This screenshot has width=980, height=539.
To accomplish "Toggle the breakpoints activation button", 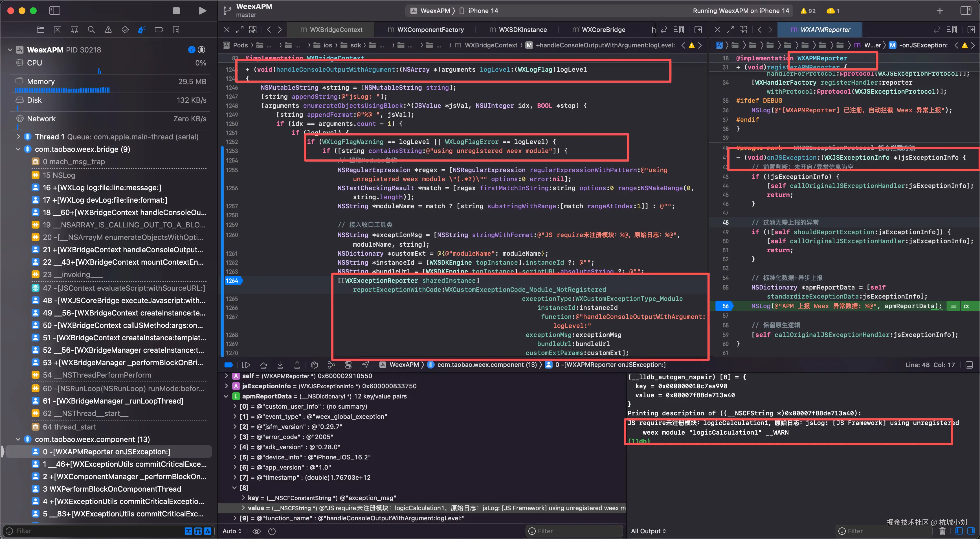I will point(229,365).
